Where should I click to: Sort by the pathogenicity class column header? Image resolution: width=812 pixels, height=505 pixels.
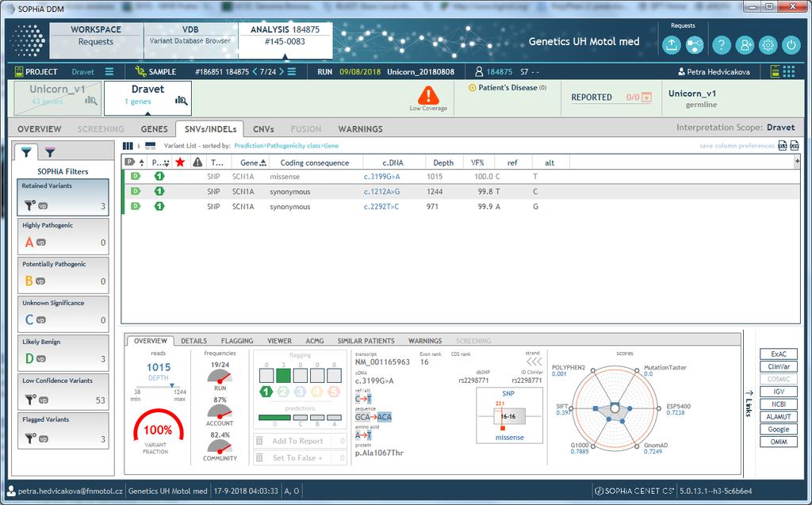tap(160, 163)
